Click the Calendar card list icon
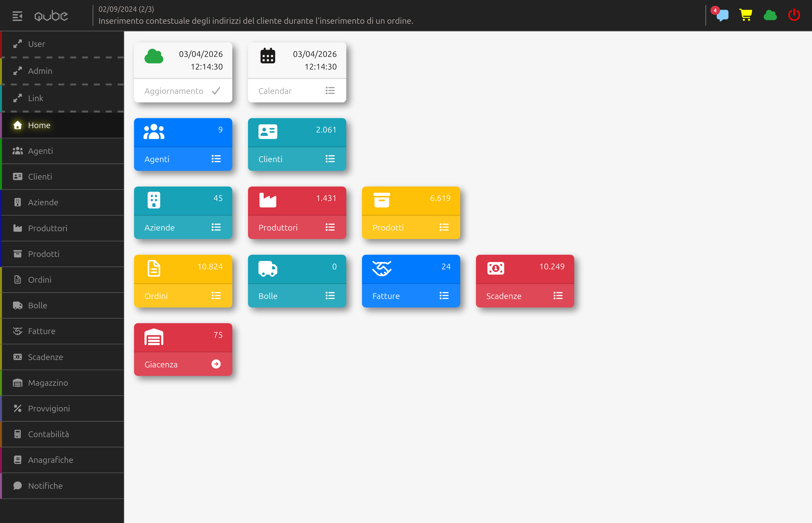 [330, 91]
